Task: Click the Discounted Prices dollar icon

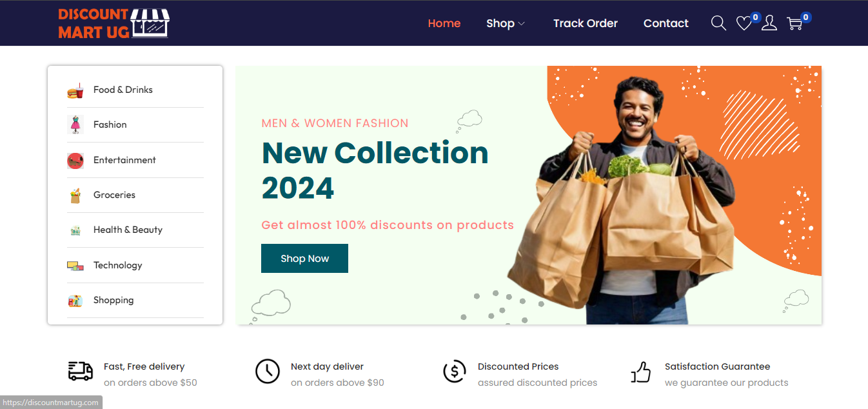Action: tap(455, 371)
